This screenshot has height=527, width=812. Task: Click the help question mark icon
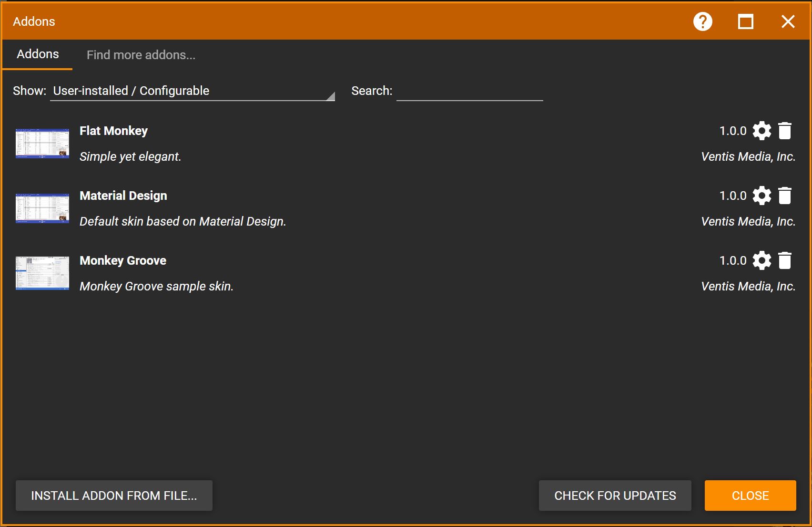point(702,21)
